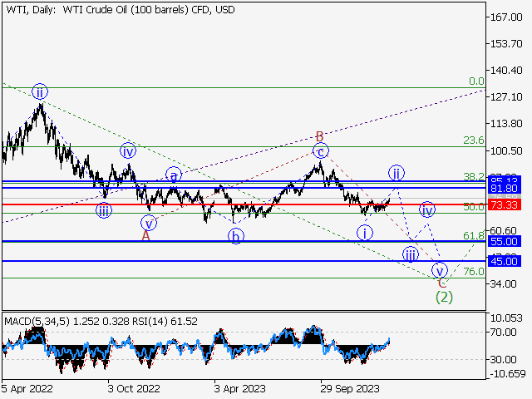
Task: Click the 0.0 Fibonacci level label
Action: click(x=476, y=81)
